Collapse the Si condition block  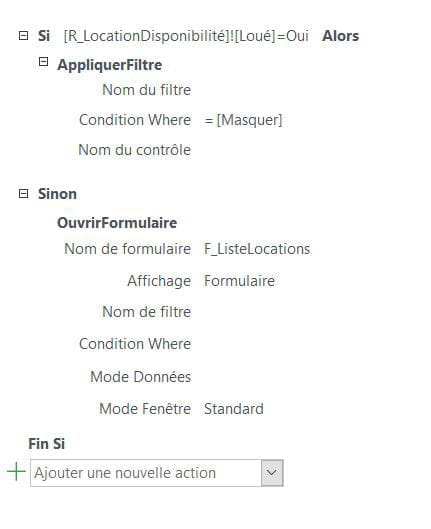tap(23, 36)
